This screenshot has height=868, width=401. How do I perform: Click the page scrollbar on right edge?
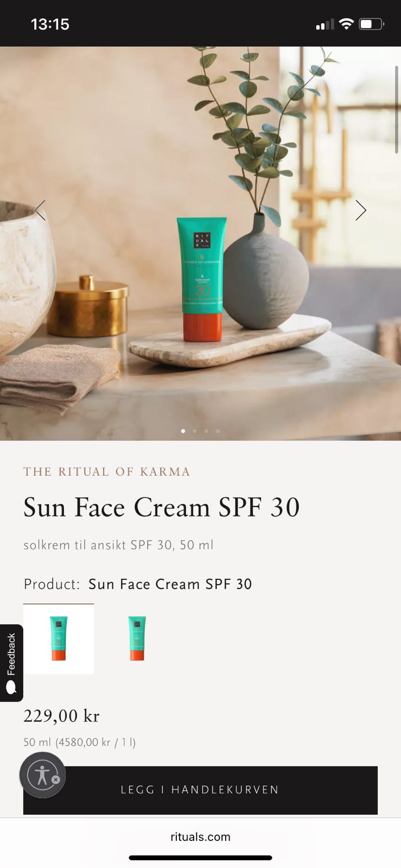coord(397,108)
